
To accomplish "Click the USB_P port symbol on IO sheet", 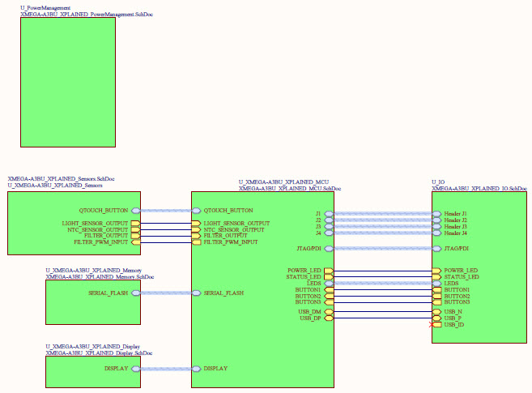I will (x=436, y=318).
